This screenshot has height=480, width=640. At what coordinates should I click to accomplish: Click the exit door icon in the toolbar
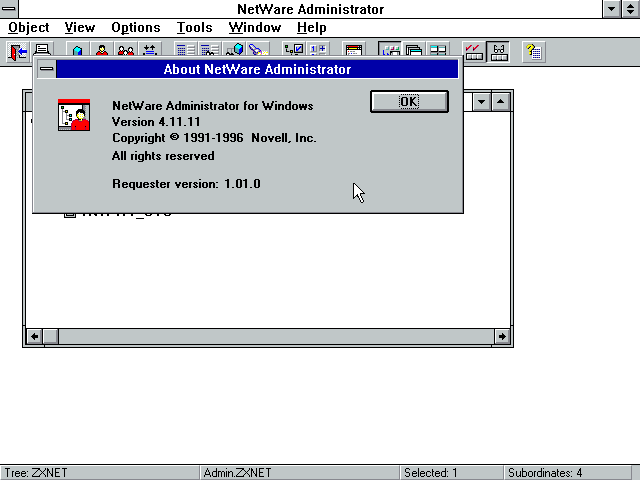tap(17, 51)
